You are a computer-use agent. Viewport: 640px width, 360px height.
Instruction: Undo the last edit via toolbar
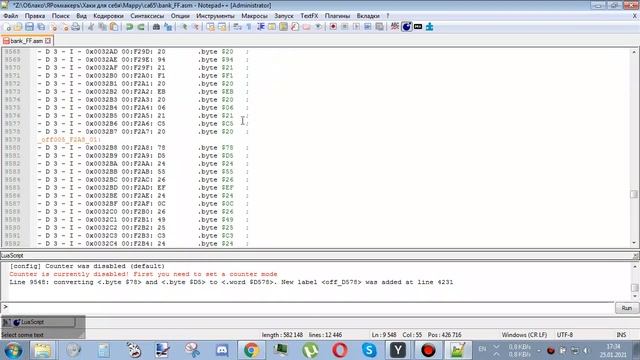click(129, 27)
